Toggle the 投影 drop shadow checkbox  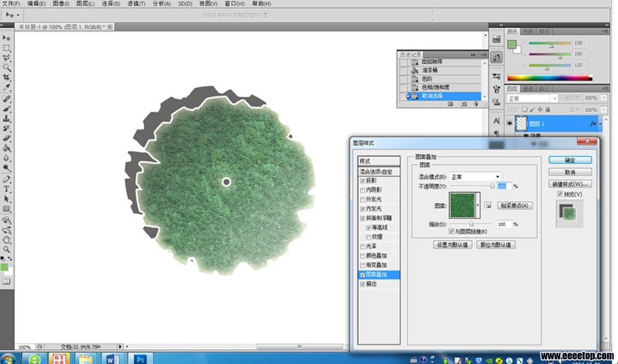click(363, 181)
